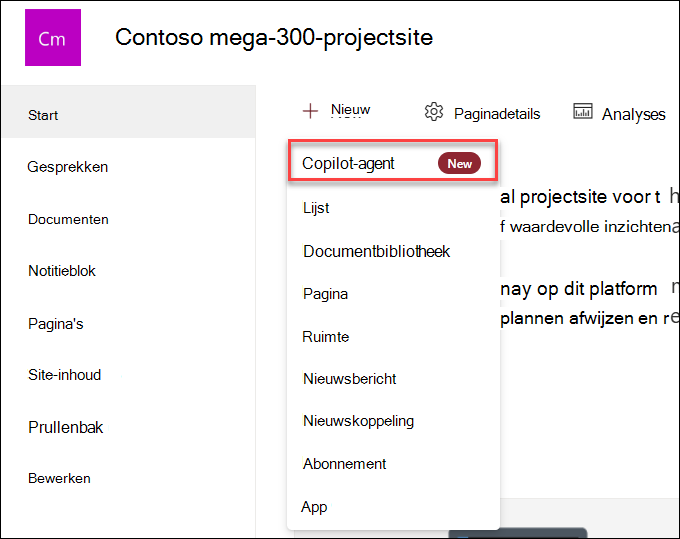The image size is (680, 539).
Task: Choose App in the Nieuw menu
Action: click(x=314, y=507)
